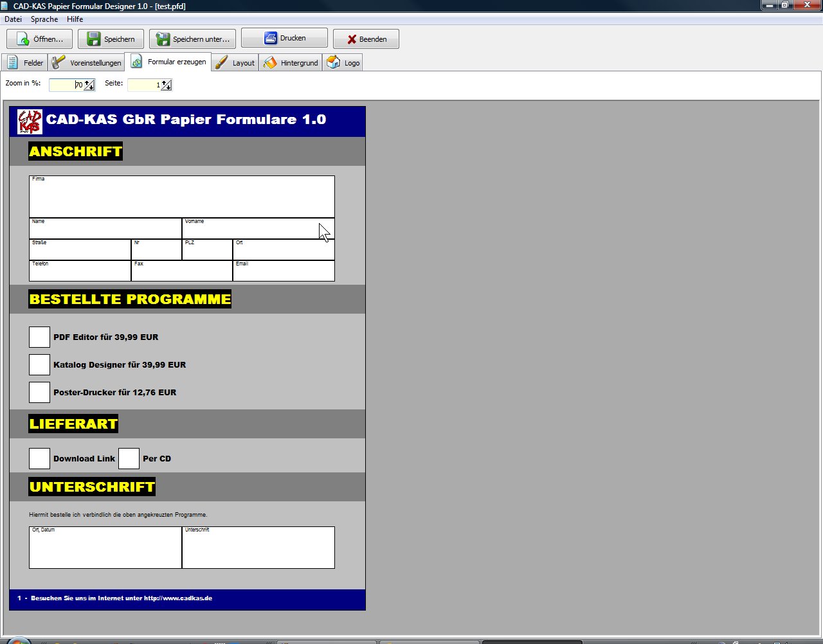Click the Zoom in % spinner arrows

click(x=89, y=85)
